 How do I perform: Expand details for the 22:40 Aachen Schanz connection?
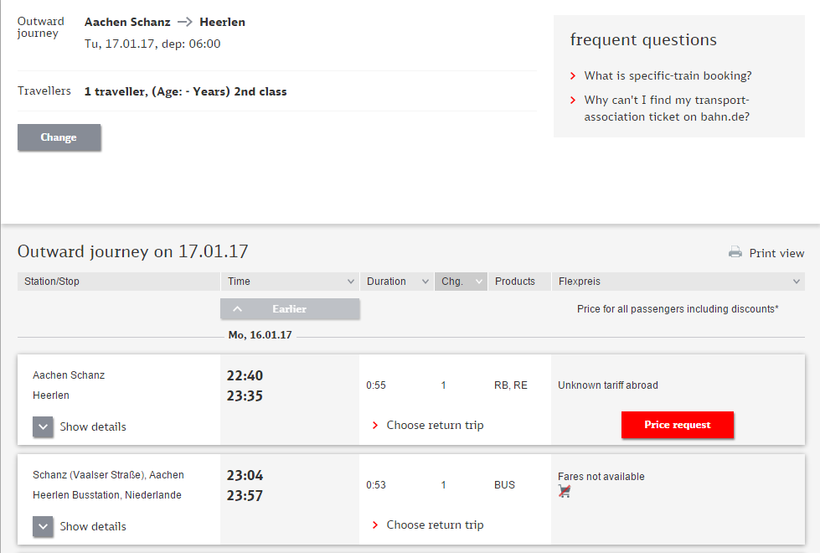click(x=43, y=427)
